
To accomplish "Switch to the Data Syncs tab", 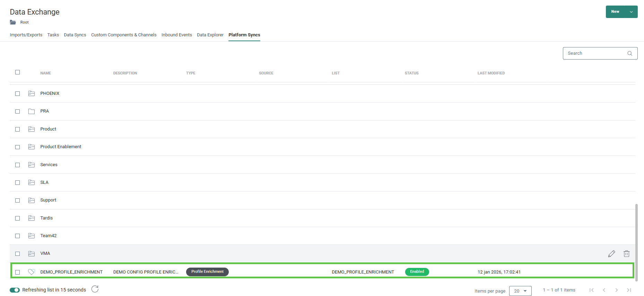I will [75, 35].
